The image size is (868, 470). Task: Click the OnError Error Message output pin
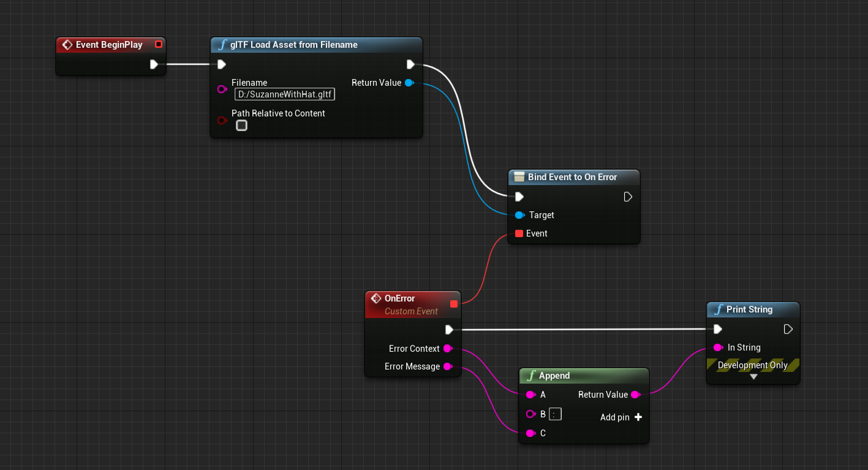pyautogui.click(x=448, y=366)
